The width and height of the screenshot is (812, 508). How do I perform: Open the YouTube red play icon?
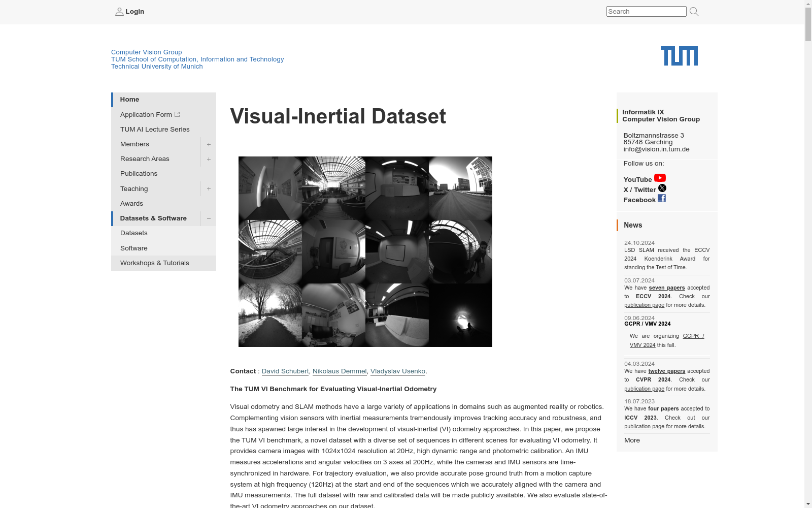tap(660, 178)
